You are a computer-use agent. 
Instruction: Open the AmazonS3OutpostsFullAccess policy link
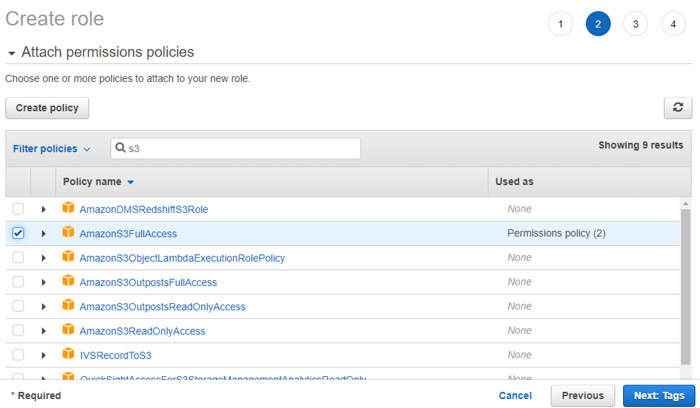(148, 282)
